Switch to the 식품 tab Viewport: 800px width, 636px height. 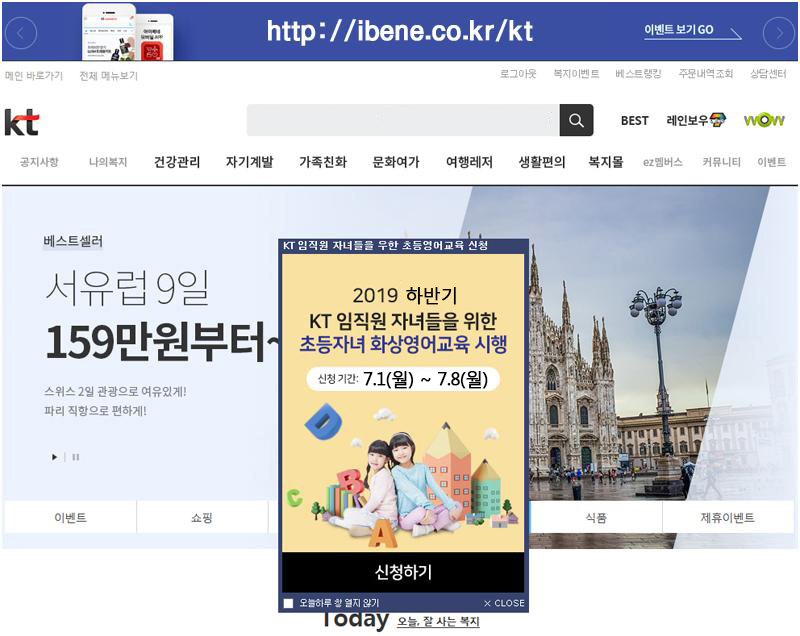(x=596, y=518)
